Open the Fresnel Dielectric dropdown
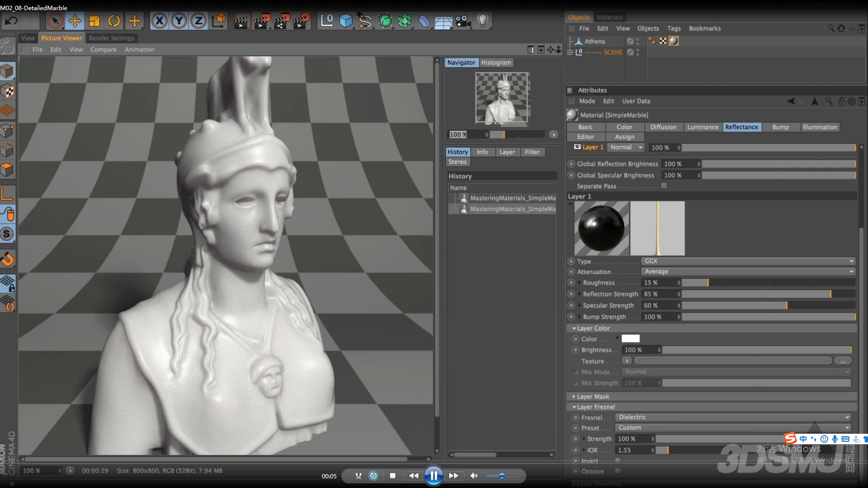This screenshot has width=868, height=488. point(734,417)
